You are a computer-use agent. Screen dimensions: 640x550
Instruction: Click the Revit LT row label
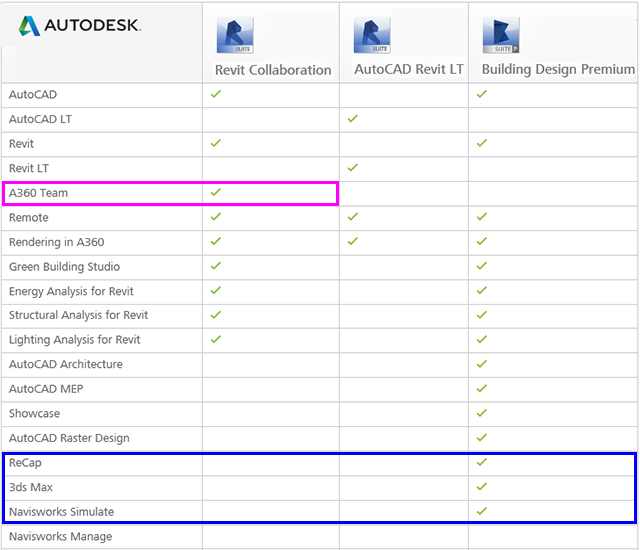[x=29, y=168]
